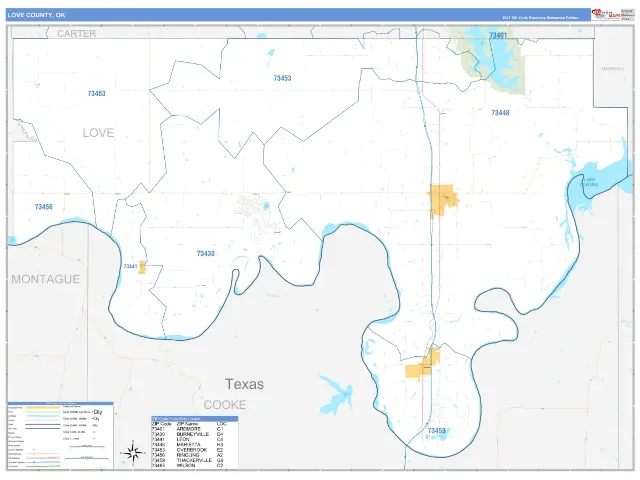The height and width of the screenshot is (480, 640).
Task: Click the LOVE COUNTY, OK title
Action: pos(36,15)
